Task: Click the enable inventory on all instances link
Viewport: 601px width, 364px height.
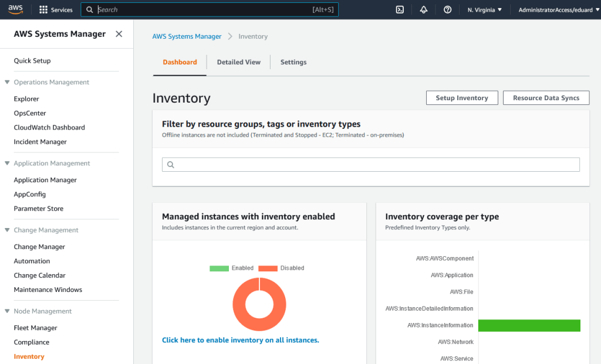Action: tap(241, 340)
